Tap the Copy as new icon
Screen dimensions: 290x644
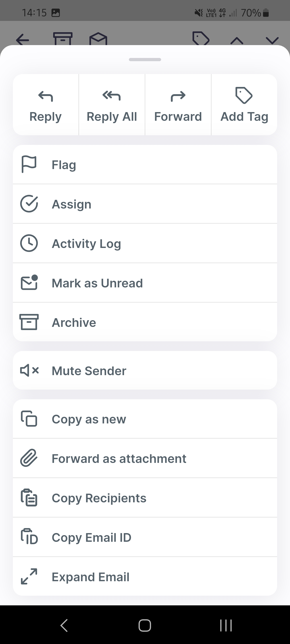(29, 419)
